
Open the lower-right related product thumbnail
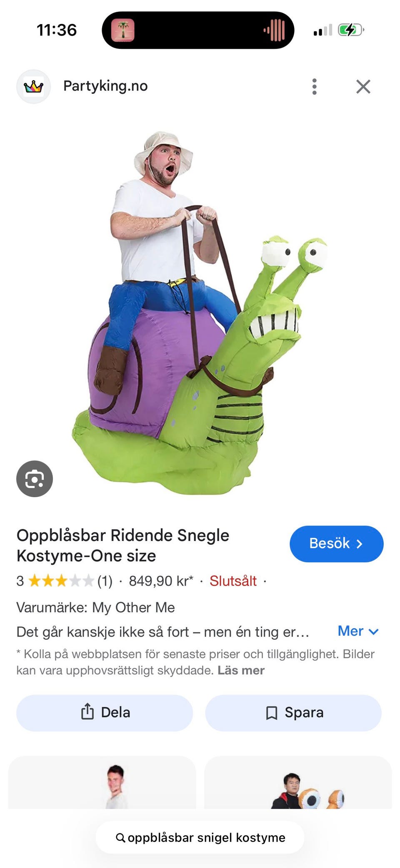point(298,782)
